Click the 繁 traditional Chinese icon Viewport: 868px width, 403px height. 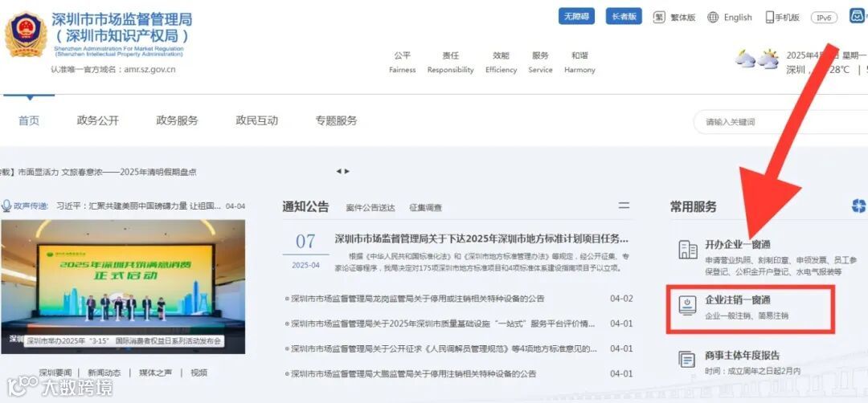(659, 17)
